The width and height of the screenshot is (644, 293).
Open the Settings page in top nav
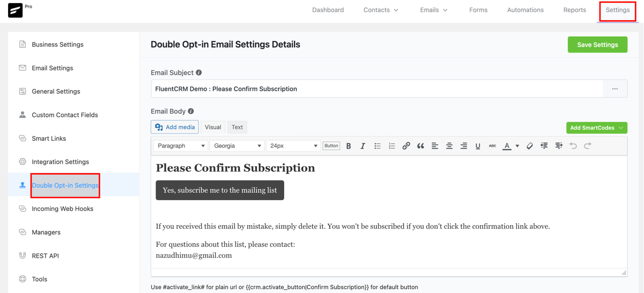[617, 10]
